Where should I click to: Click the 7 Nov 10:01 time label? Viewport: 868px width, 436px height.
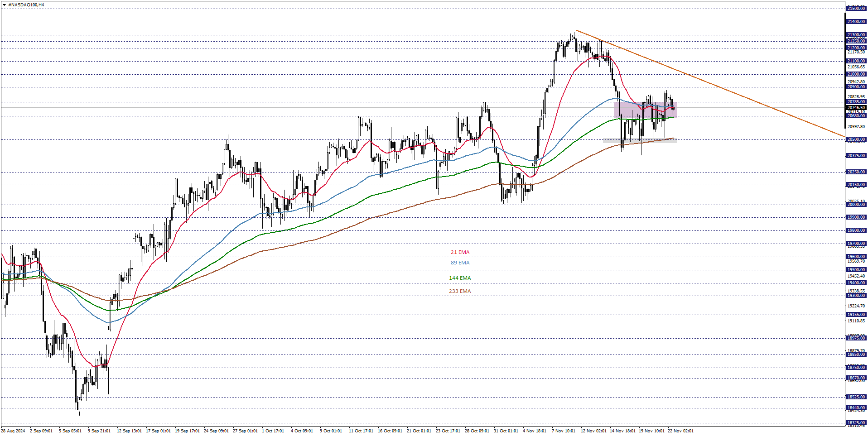[564, 431]
